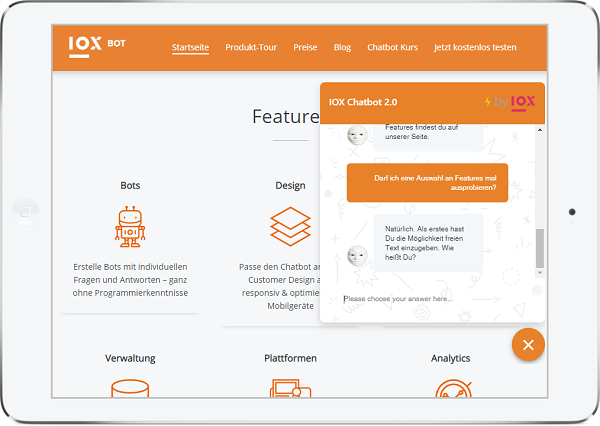Click bot message 'Natürlich. Als erstes hast'
The width and height of the screenshot is (600, 426).
pos(428,243)
